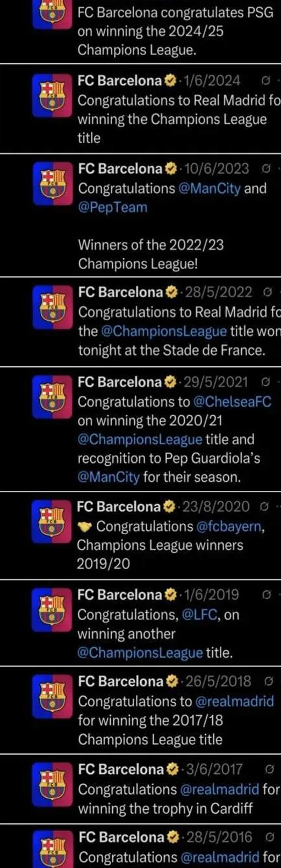Screen dimensions: 281x868
Task: Click FC Barcelona crest beside the 10/6/2023 tweet
Action: pyautogui.click(x=49, y=185)
